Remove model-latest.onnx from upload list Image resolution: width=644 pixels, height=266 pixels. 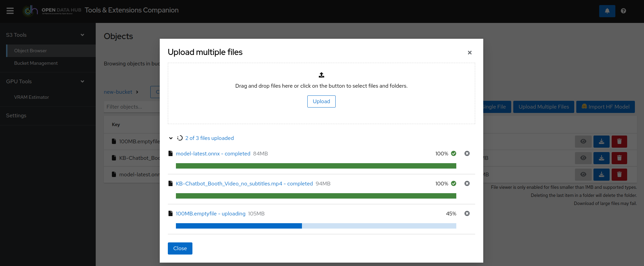(x=467, y=153)
